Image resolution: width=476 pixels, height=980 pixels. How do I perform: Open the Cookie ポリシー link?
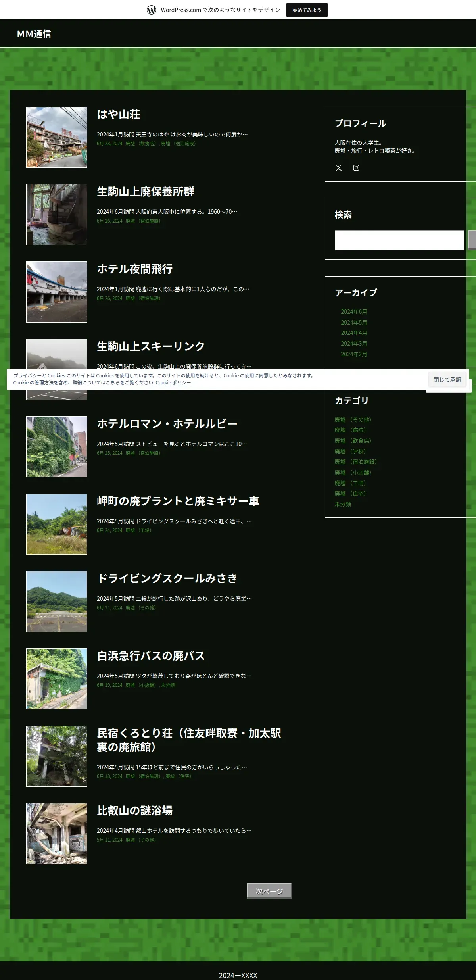[173, 383]
